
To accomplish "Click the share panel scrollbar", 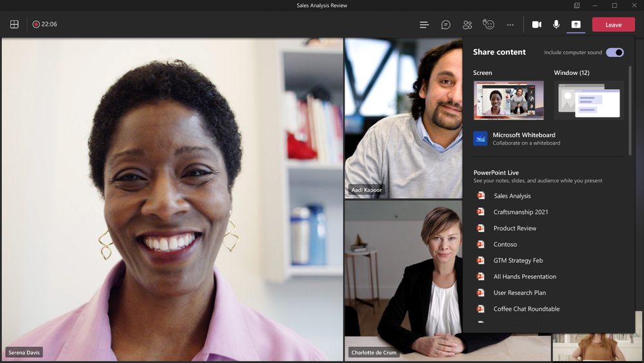I will point(630,110).
